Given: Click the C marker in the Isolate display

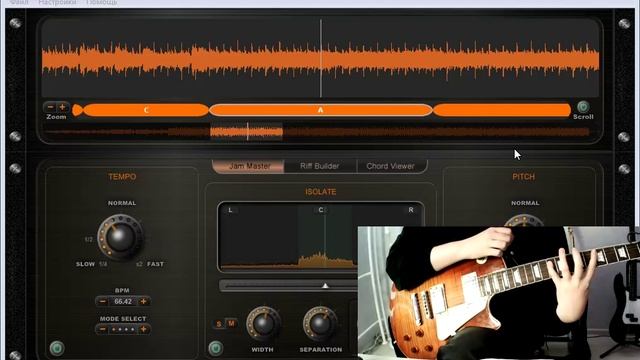Looking at the screenshot, I should tap(321, 210).
